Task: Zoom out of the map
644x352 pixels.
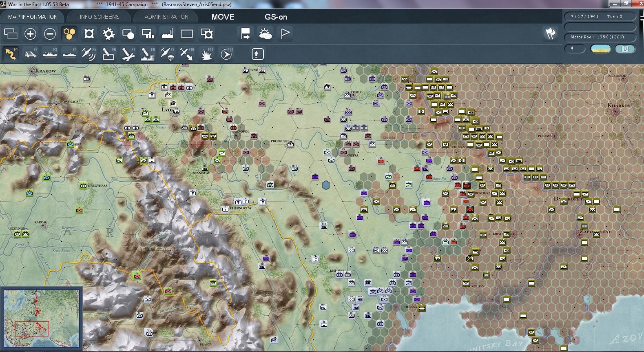Action: (50, 33)
